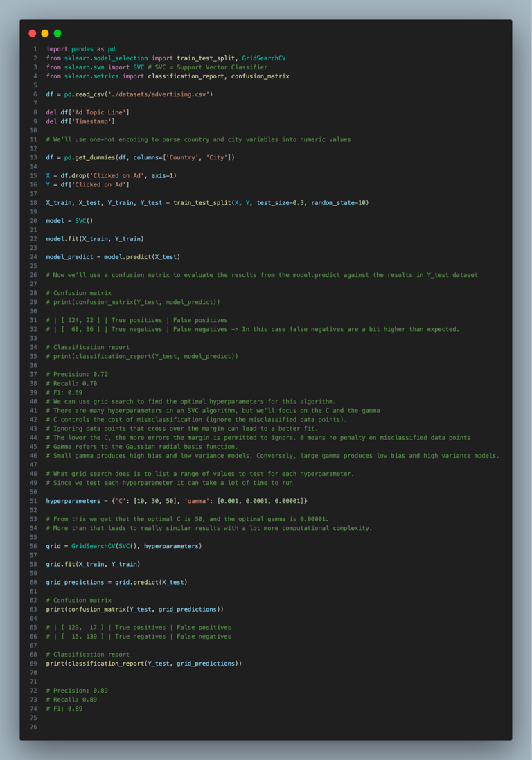Click the hyperparameters dictionary definition
The height and width of the screenshot is (760, 532).
coord(177,501)
